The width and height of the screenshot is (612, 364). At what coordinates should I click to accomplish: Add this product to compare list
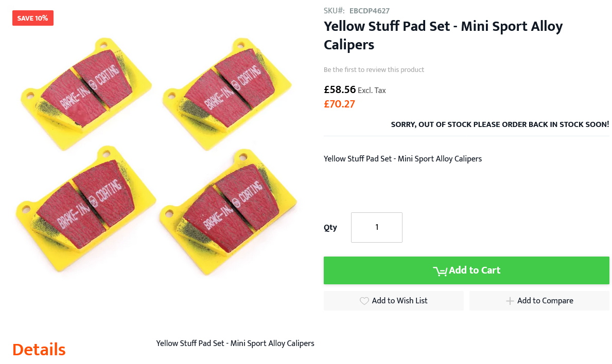tap(539, 301)
